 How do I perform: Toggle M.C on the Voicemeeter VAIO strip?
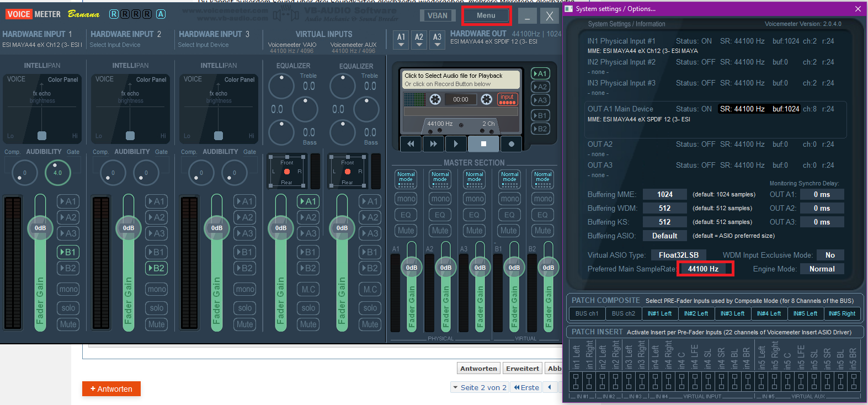click(308, 289)
